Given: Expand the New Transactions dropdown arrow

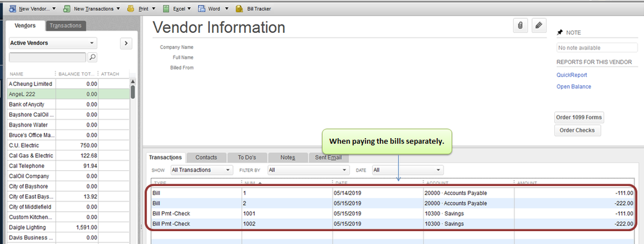Looking at the screenshot, I should 118,8.
